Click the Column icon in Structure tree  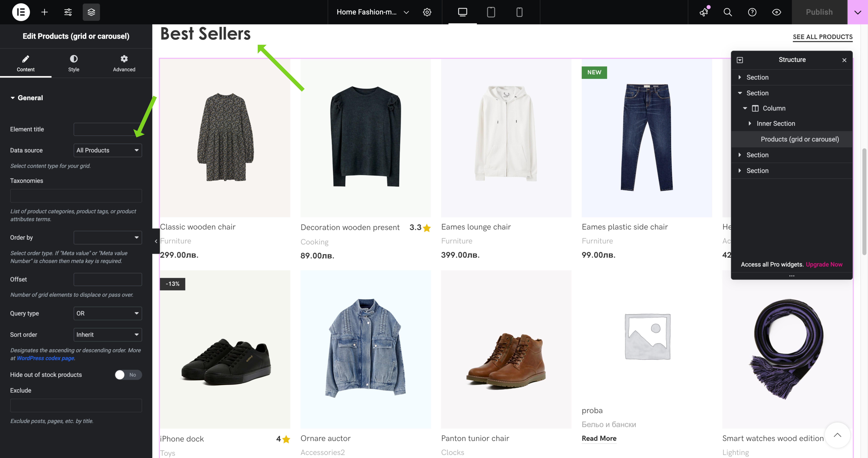pyautogui.click(x=755, y=108)
